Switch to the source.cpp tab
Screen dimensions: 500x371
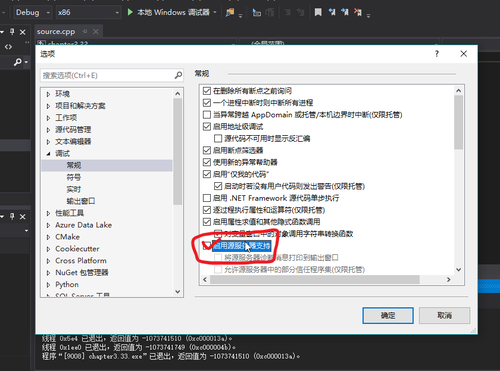click(56, 31)
